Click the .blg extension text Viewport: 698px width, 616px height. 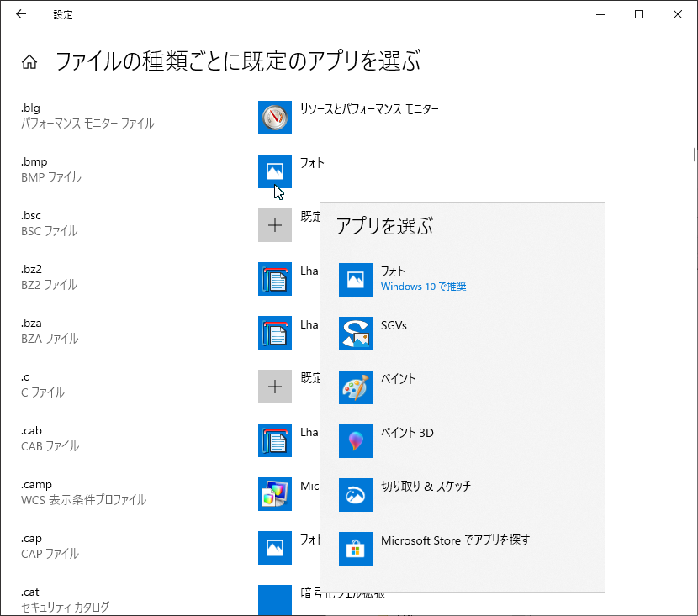[x=31, y=108]
